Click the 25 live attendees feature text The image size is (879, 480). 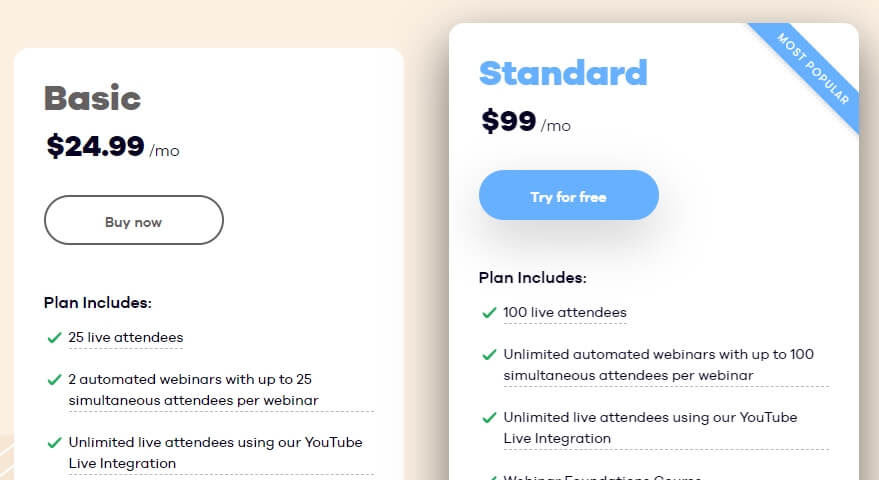[x=125, y=338]
